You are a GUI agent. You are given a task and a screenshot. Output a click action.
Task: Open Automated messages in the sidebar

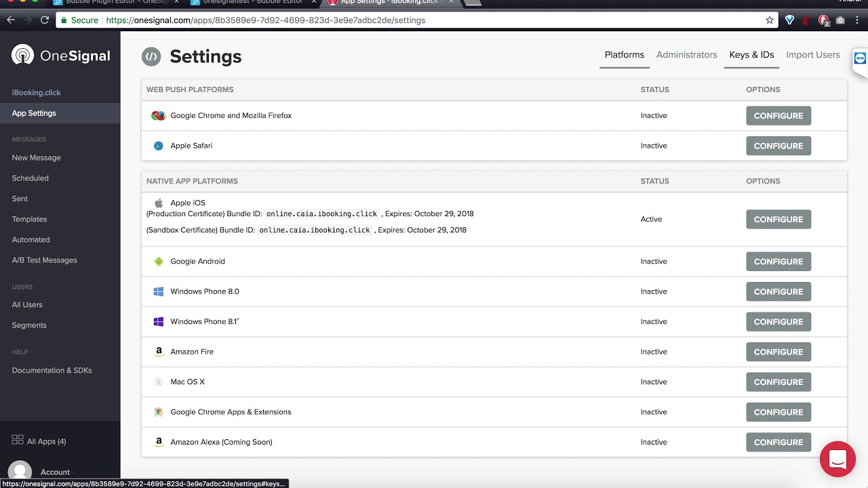coord(31,240)
